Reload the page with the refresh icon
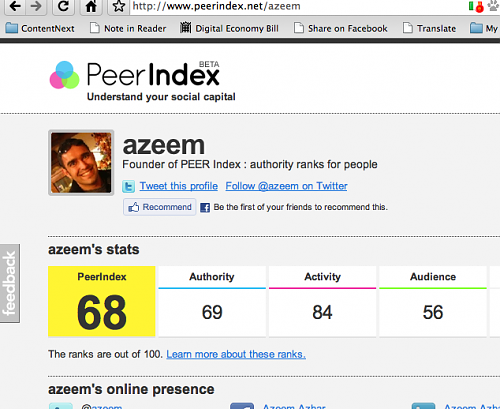 point(63,6)
